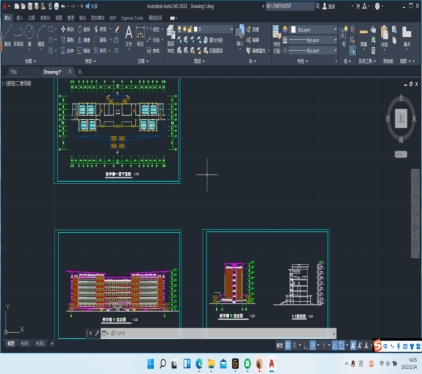422x374 pixels.
Task: Expand the layer name dropdown
Action: (213, 29)
